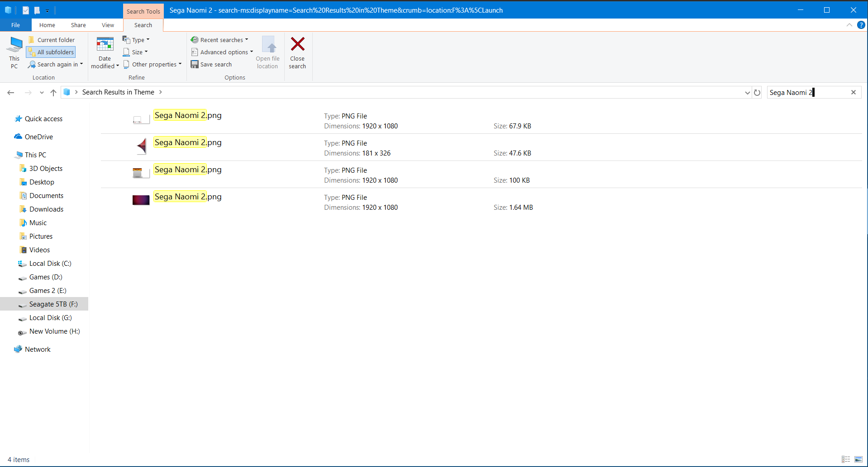
Task: Click Open file location button
Action: pyautogui.click(x=267, y=53)
